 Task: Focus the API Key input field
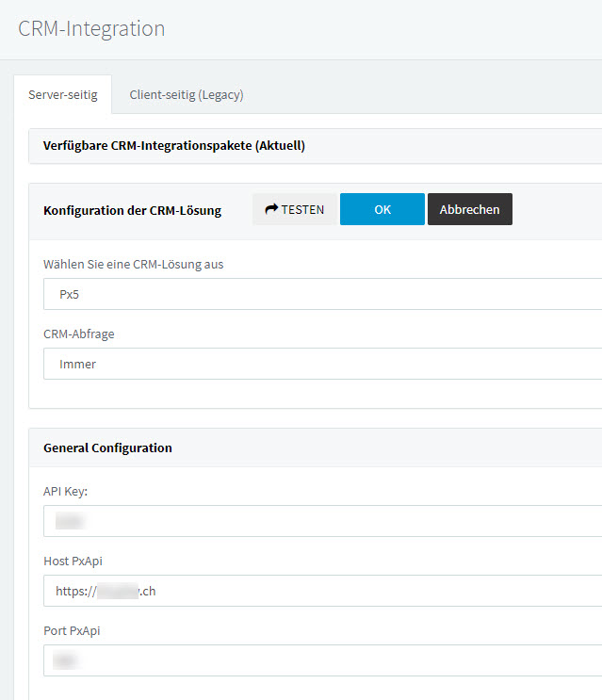click(x=320, y=521)
